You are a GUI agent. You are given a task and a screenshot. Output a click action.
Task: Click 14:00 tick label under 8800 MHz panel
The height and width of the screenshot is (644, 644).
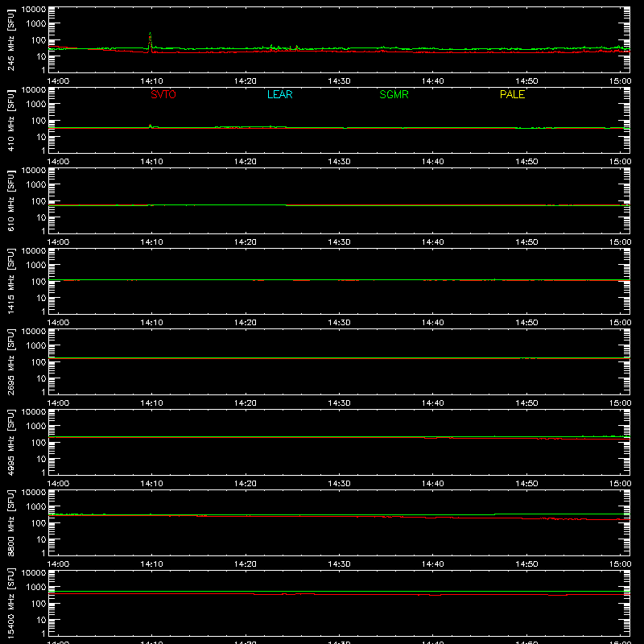[58, 564]
